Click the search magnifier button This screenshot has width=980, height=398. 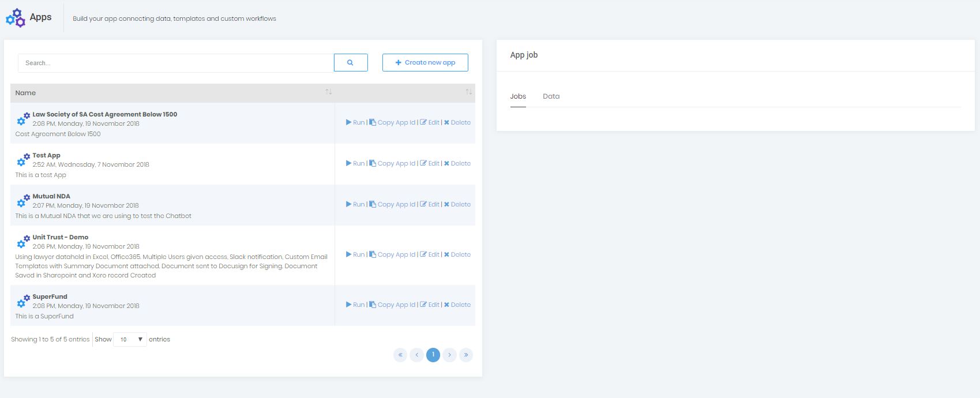(x=350, y=63)
